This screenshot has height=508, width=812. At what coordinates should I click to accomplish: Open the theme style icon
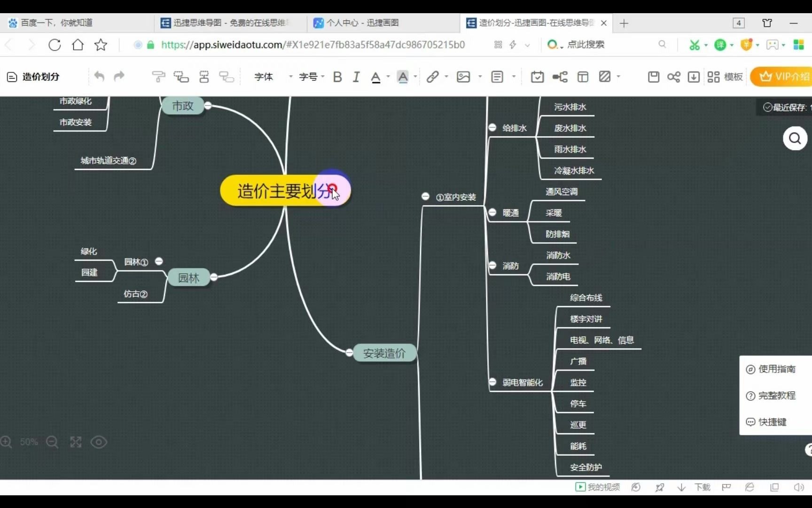tap(583, 77)
